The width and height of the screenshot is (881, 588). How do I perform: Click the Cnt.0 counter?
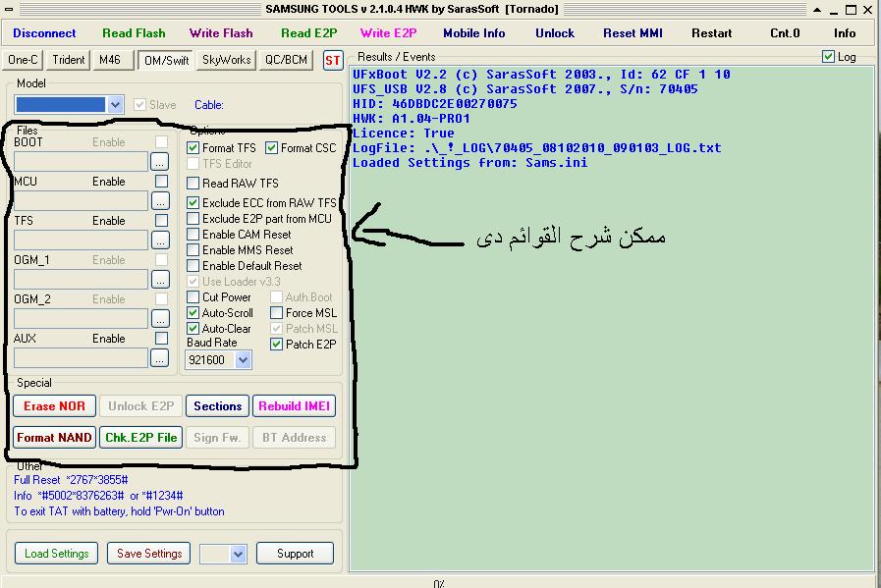pos(785,33)
